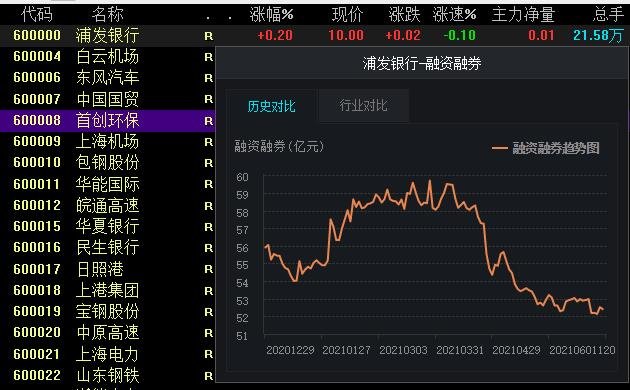
Task: Select stock row 华夏银行
Action: tap(107, 226)
